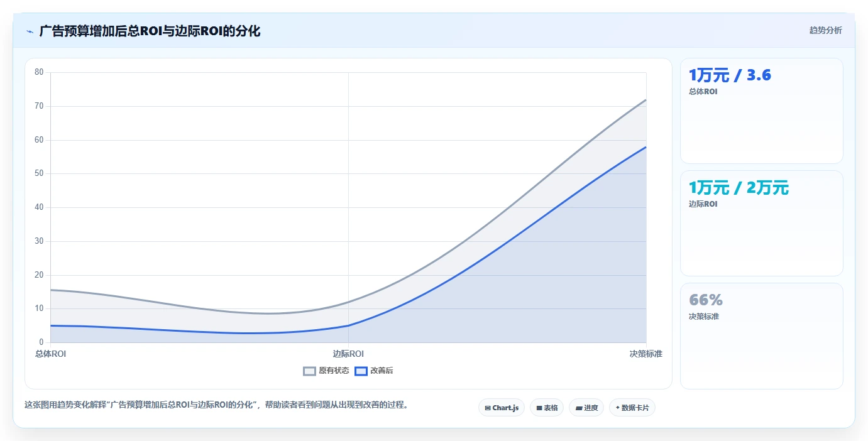
Task: Click the blue line's data point at 总体ROI
Action: click(x=50, y=325)
